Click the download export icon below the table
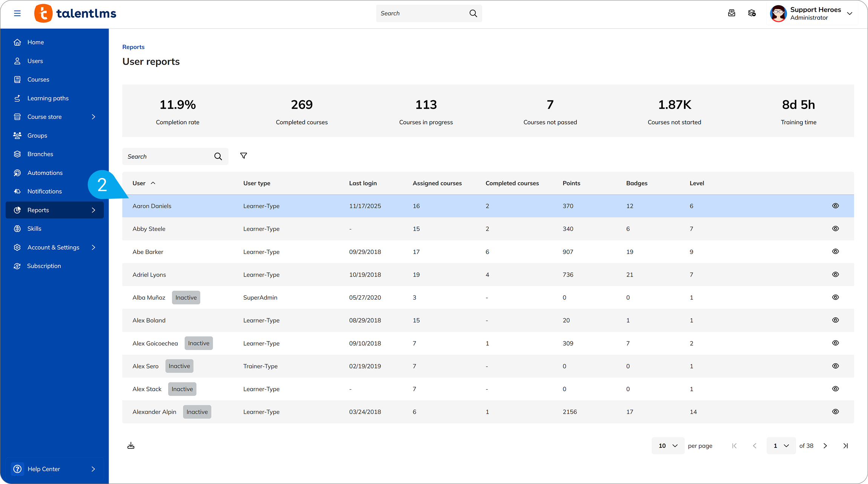The height and width of the screenshot is (484, 868). pyautogui.click(x=131, y=445)
